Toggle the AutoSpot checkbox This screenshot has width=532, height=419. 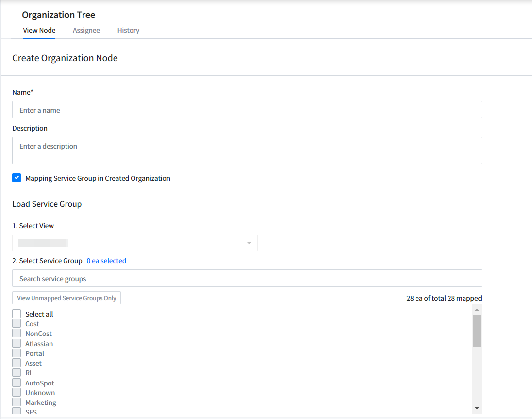[17, 383]
